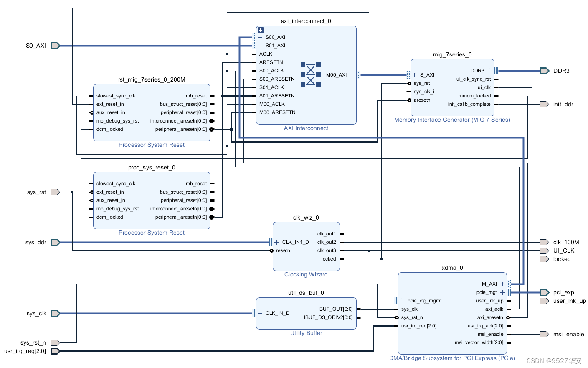Image resolution: width=588 pixels, height=368 pixels.
Task: Expand the M00_AXI interface plus sign
Action: coord(352,75)
